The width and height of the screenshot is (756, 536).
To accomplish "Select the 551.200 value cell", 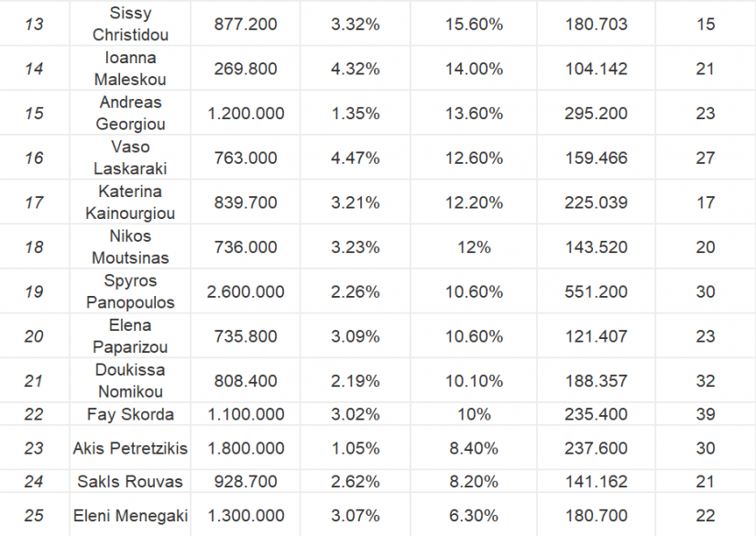I will pos(596,292).
